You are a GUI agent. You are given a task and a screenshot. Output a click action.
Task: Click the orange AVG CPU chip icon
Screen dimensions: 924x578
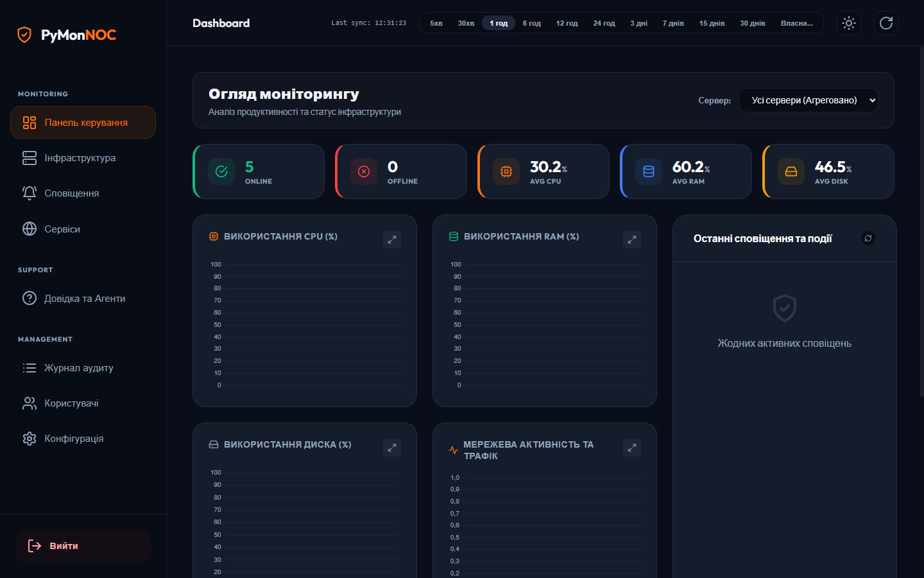506,171
